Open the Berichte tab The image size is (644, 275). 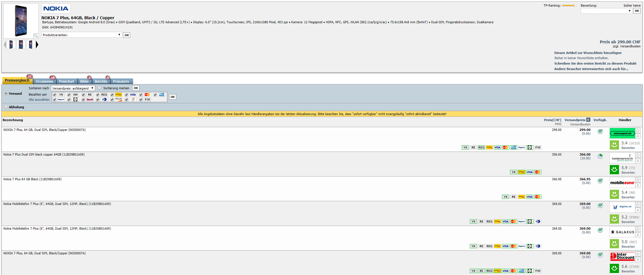(x=101, y=82)
